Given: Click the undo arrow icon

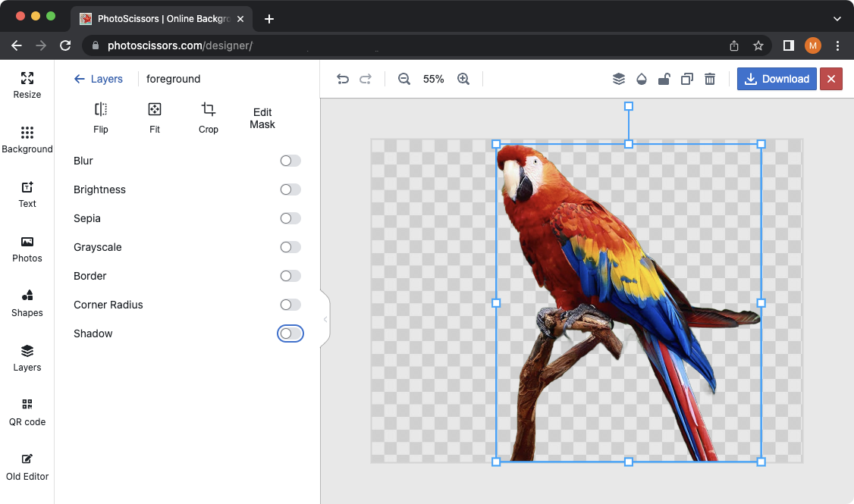Looking at the screenshot, I should point(343,79).
